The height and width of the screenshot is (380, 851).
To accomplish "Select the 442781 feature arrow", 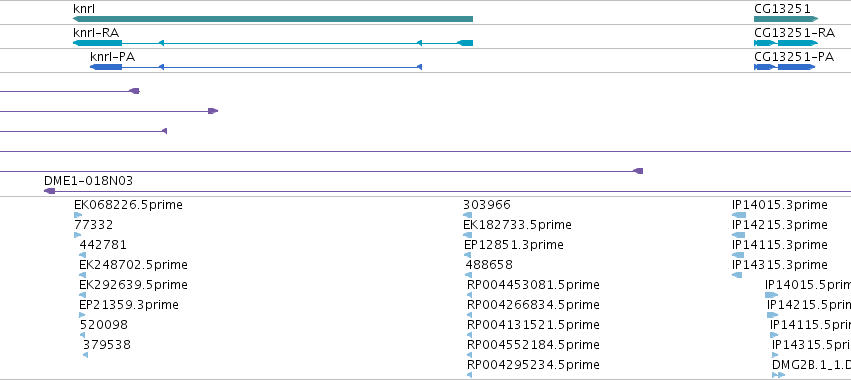I will pyautogui.click(x=82, y=255).
